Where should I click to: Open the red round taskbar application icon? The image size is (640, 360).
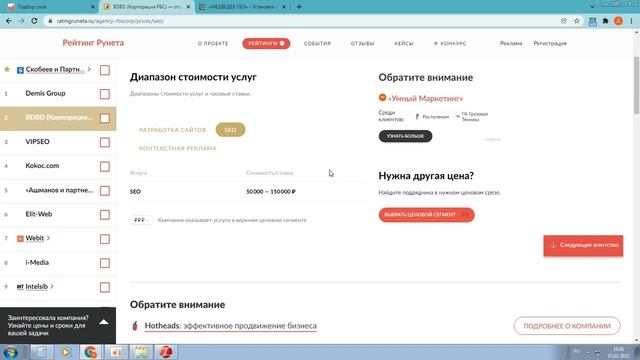click(x=166, y=352)
